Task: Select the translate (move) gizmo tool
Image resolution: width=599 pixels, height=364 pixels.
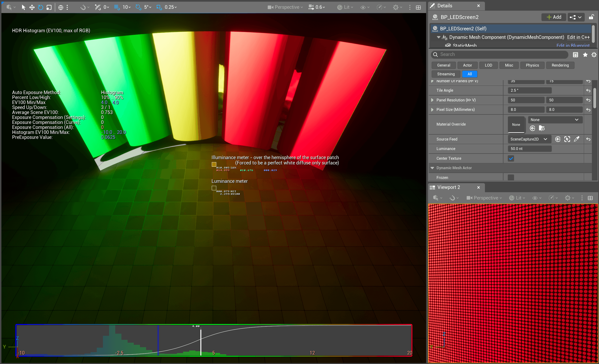Action: pyautogui.click(x=32, y=7)
